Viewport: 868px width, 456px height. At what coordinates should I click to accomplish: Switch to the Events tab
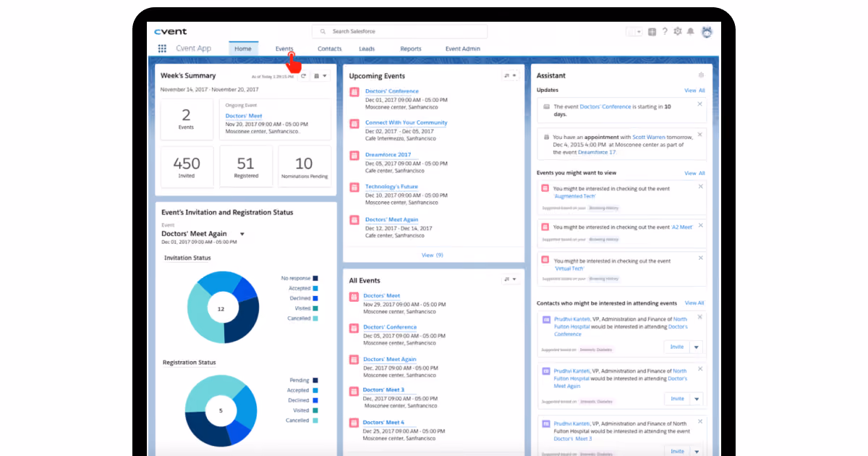pos(284,48)
